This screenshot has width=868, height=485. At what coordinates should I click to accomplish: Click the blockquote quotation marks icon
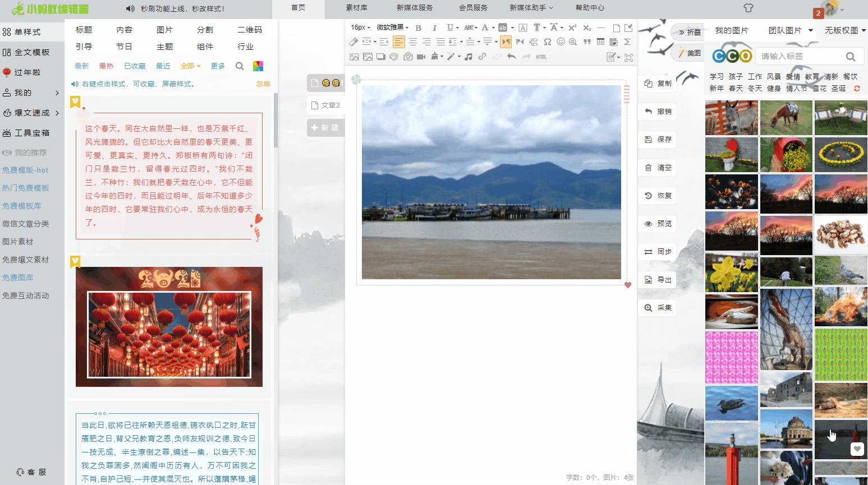click(x=587, y=41)
